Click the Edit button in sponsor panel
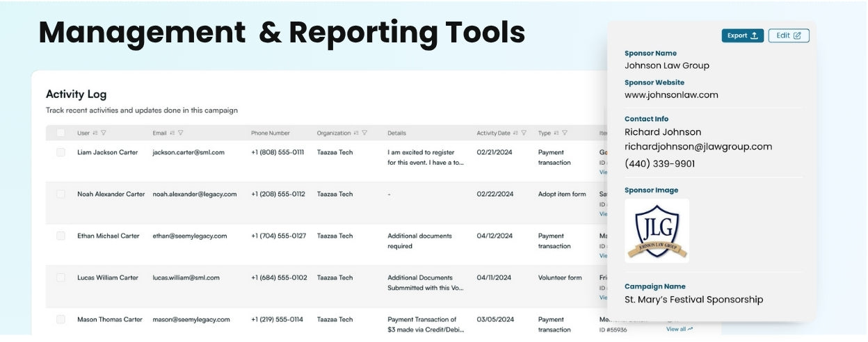 point(788,35)
